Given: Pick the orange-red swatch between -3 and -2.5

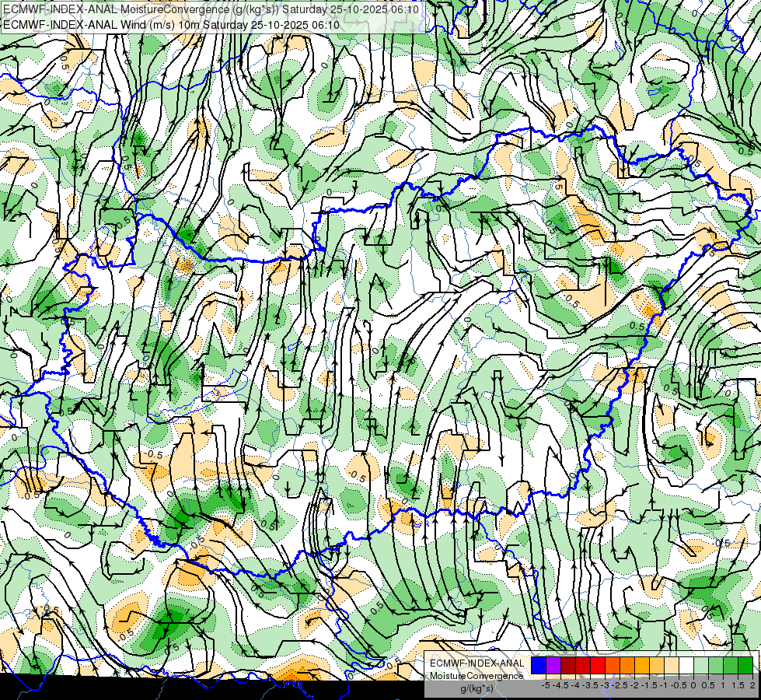Looking at the screenshot, I should pyautogui.click(x=613, y=665).
